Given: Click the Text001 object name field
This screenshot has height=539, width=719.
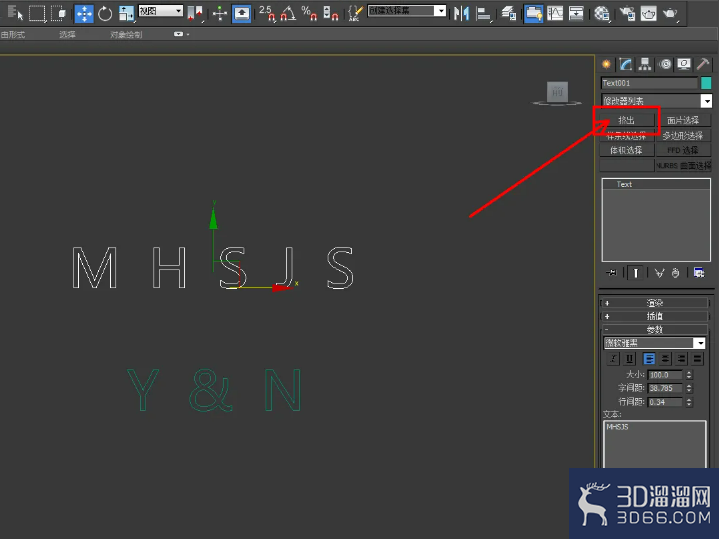Looking at the screenshot, I should (649, 83).
